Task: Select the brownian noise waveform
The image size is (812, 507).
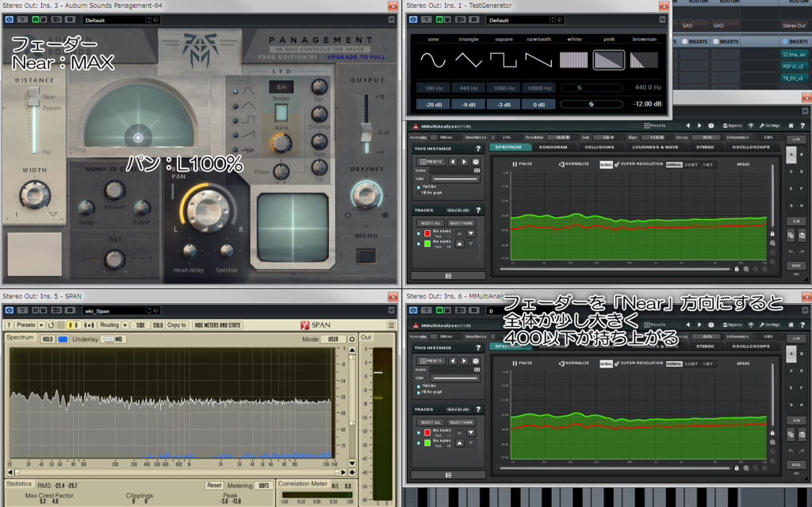Action: tap(644, 60)
